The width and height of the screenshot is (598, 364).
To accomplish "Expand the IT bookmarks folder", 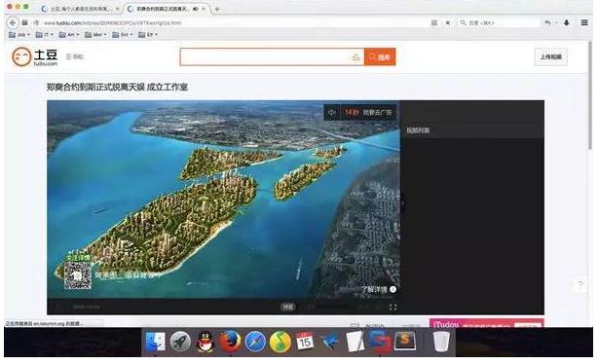I will (44, 35).
